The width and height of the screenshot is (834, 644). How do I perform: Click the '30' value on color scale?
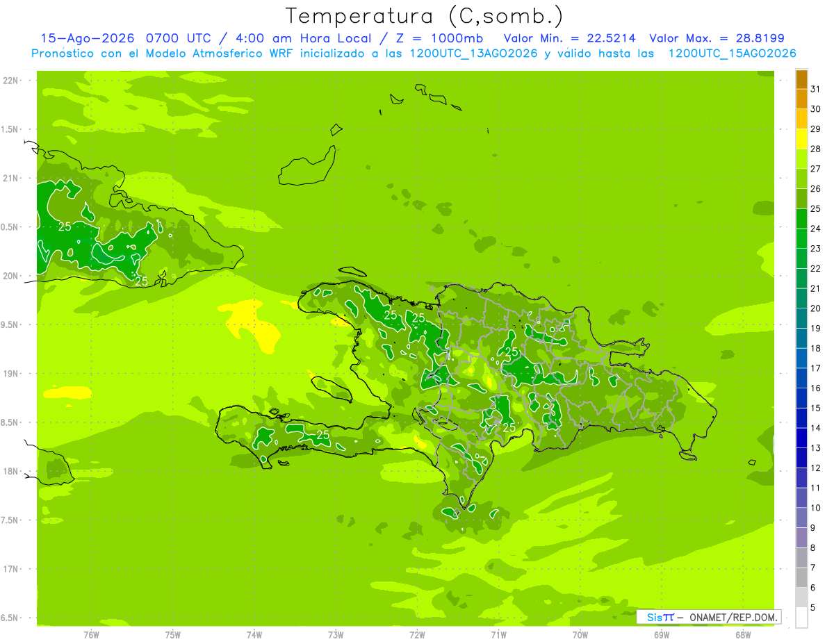pos(815,109)
